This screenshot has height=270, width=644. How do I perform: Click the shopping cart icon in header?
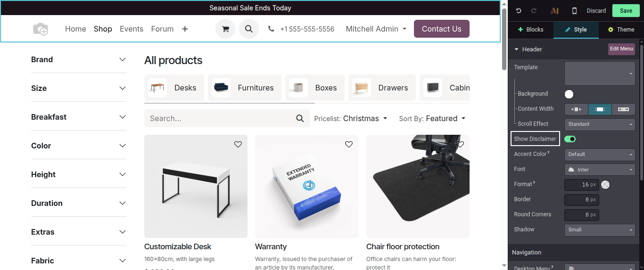tap(225, 29)
